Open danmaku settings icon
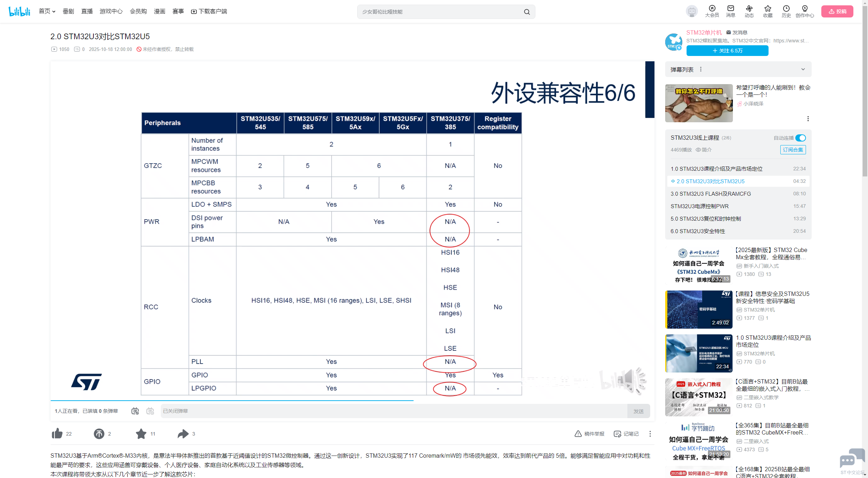868x478 pixels. click(x=150, y=411)
